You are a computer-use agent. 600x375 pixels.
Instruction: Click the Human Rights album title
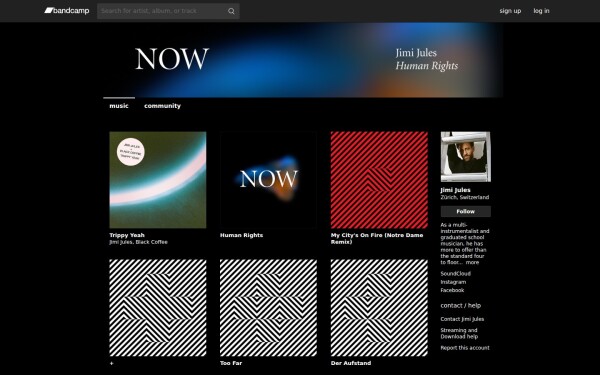(x=241, y=235)
